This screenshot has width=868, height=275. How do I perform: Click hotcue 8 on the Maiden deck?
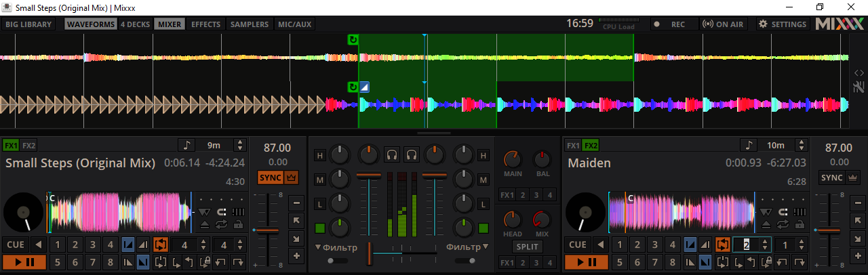coord(673,262)
